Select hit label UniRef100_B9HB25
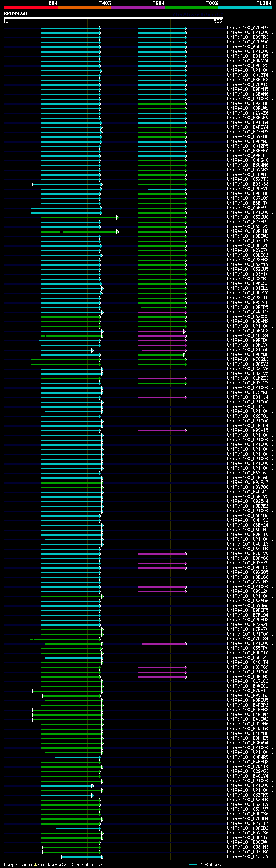The height and width of the screenshot is (868, 276). [x=248, y=66]
